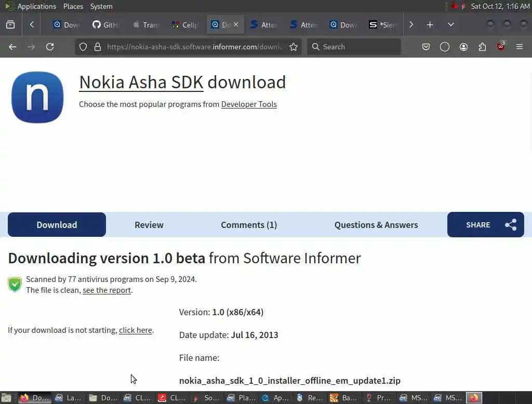Reload the current page
Image resolution: width=532 pixels, height=404 pixels.
tap(50, 47)
